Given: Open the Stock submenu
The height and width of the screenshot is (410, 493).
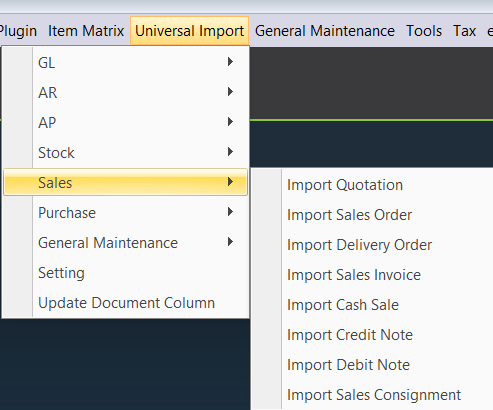Looking at the screenshot, I should point(125,152).
